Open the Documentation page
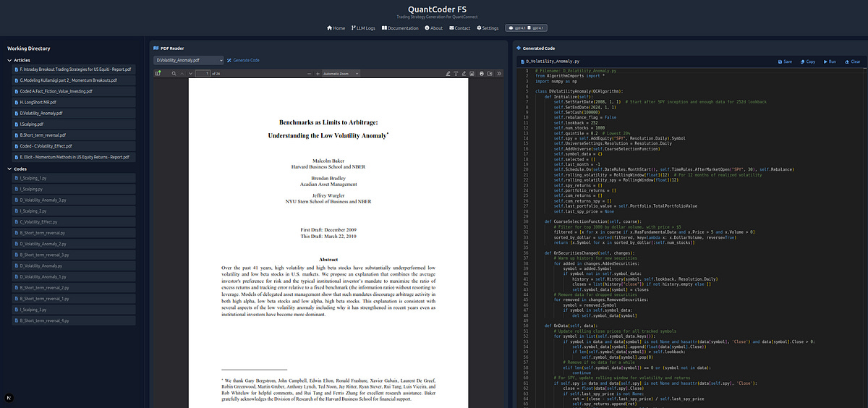Screen dimensions: 868x408 pyautogui.click(x=399, y=28)
